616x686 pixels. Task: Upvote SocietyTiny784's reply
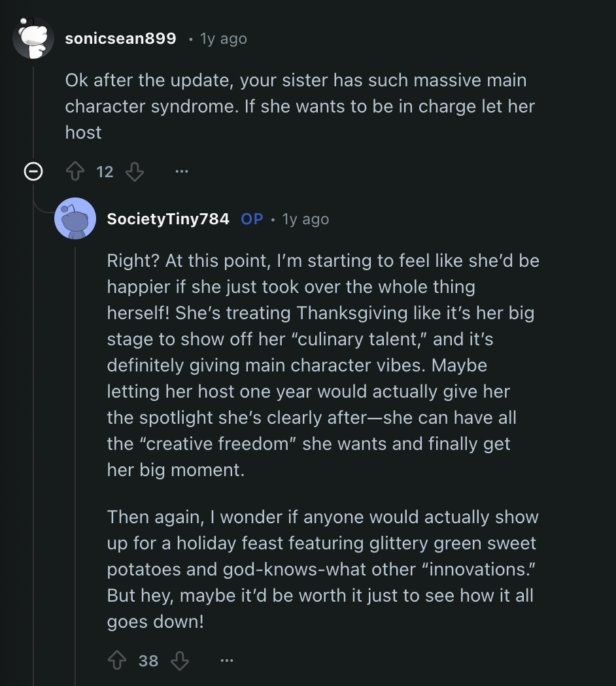pos(118,661)
